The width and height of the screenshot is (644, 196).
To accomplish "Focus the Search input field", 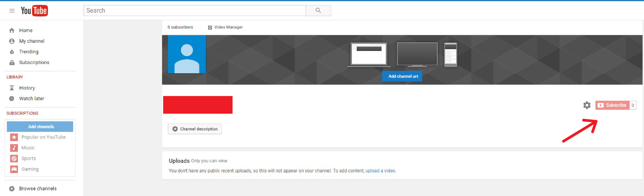I will [195, 11].
